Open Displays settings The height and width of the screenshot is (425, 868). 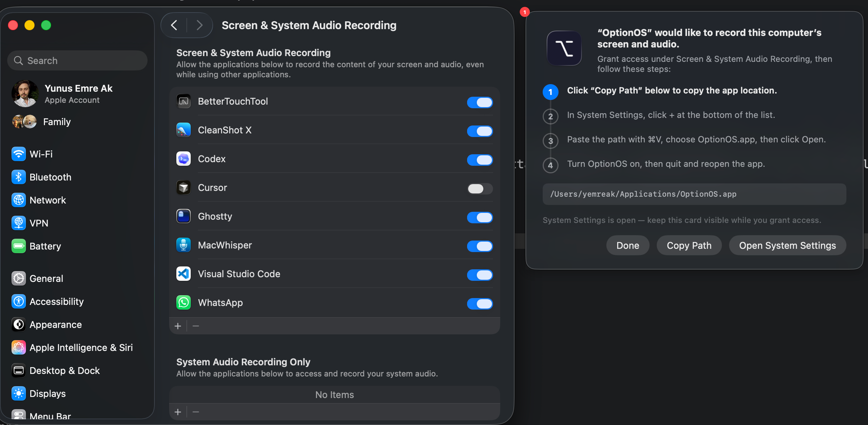tap(77, 394)
